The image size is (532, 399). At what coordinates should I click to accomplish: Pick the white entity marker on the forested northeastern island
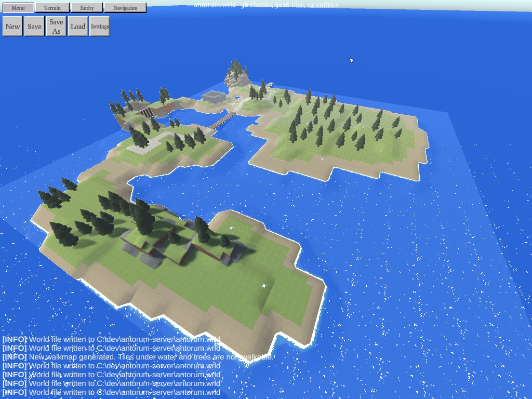322,158
